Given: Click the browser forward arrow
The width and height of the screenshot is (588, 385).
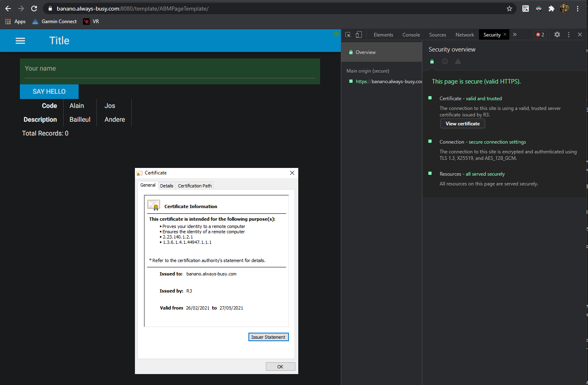Looking at the screenshot, I should tap(21, 9).
